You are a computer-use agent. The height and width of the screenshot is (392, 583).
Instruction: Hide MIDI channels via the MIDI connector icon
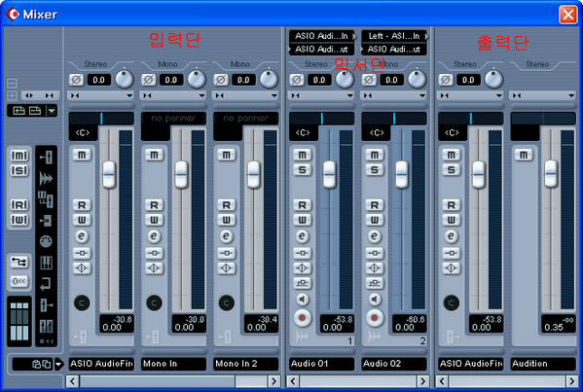tap(46, 241)
